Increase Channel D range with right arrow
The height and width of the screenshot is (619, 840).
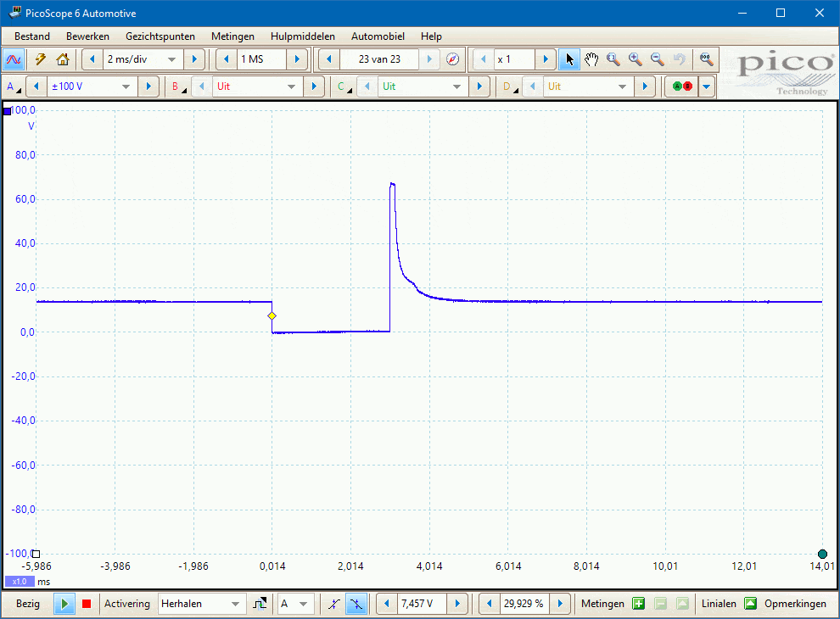[645, 86]
